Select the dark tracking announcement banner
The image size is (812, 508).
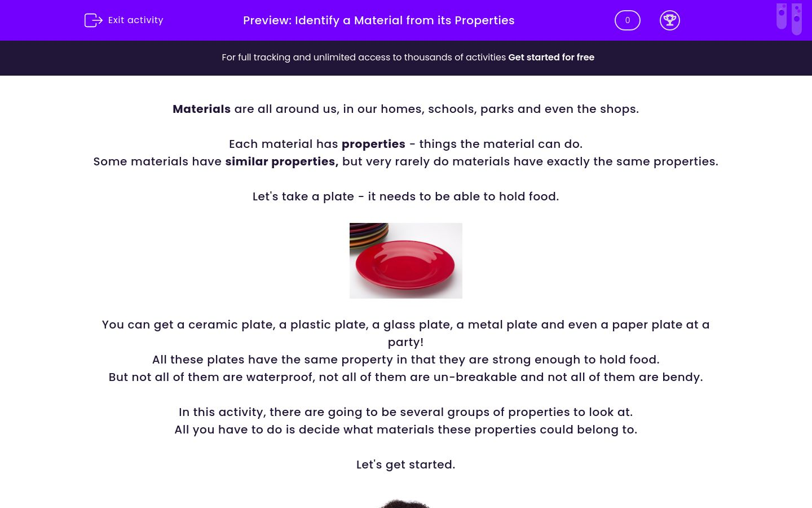click(406, 58)
